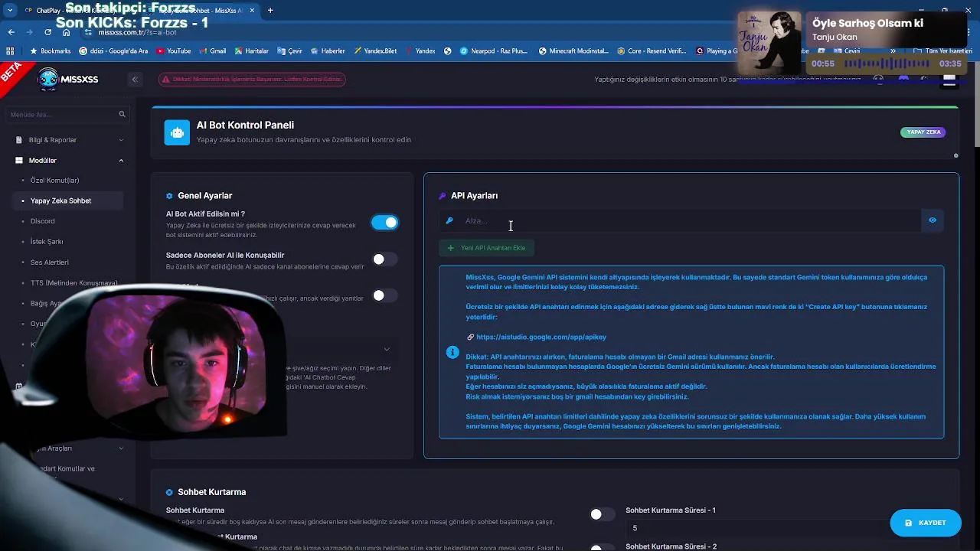Click the KAYDET save button
Image resolution: width=980 pixels, height=551 pixels.
926,523
